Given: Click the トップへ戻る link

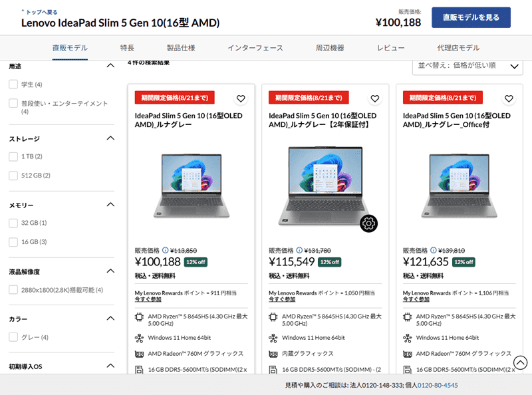Looking at the screenshot, I should 39,12.
